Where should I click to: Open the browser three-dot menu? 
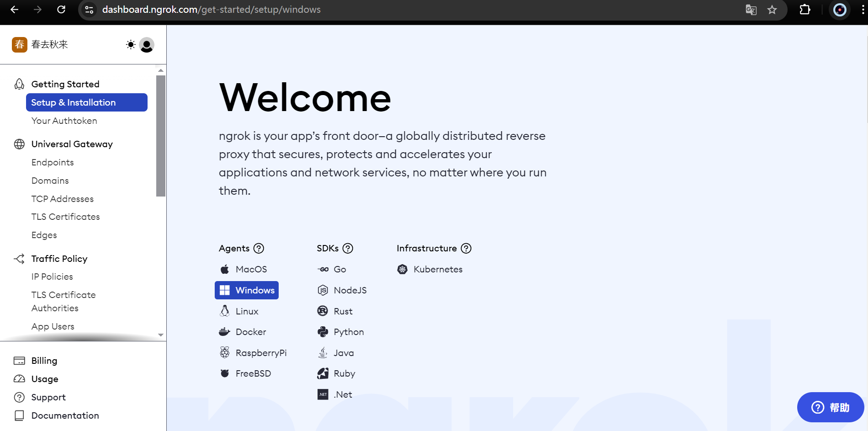coord(863,10)
